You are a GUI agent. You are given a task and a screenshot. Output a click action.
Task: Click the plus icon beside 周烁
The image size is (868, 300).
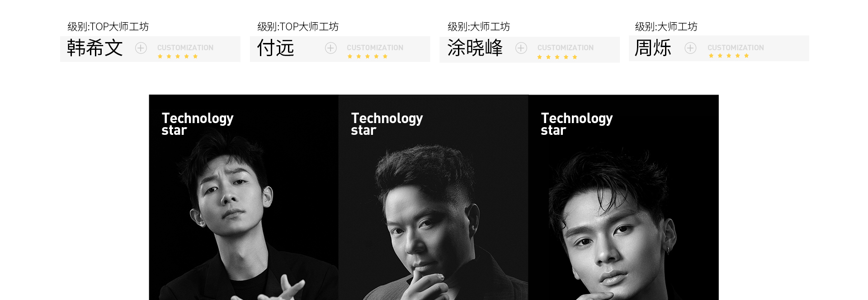690,48
